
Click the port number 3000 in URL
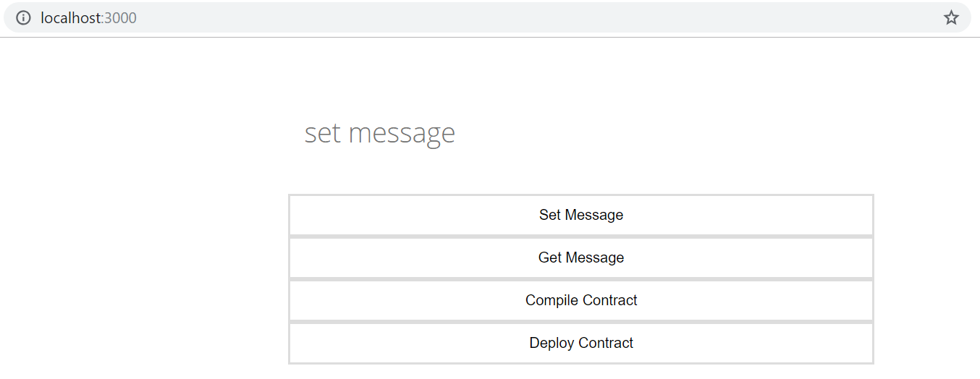pyautogui.click(x=121, y=18)
